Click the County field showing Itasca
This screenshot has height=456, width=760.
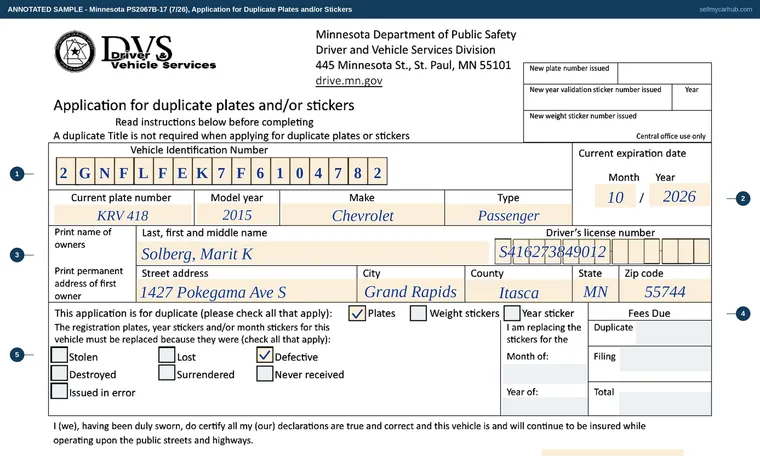(x=519, y=292)
